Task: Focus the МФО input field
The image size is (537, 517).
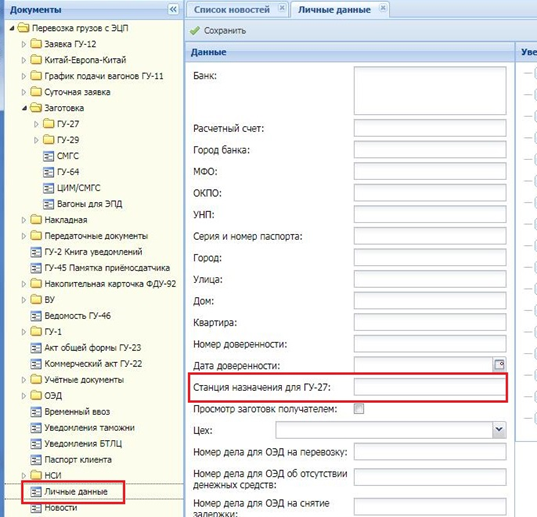Action: coord(430,171)
